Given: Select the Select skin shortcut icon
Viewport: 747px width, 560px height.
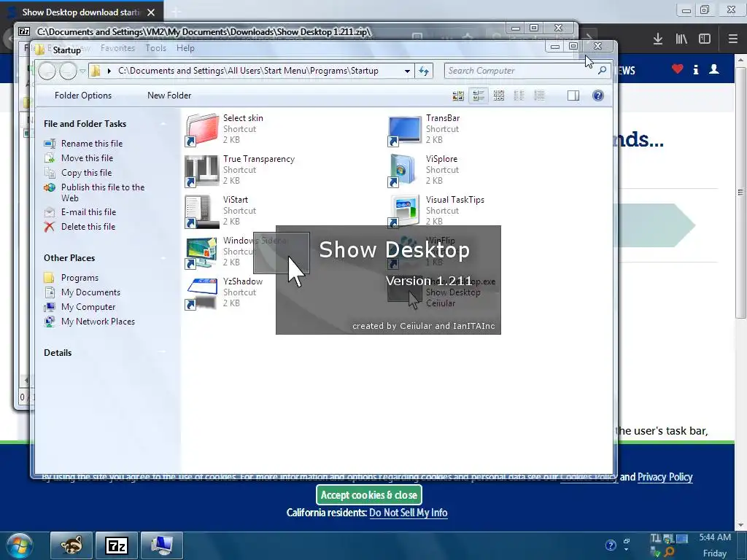Looking at the screenshot, I should (x=202, y=129).
